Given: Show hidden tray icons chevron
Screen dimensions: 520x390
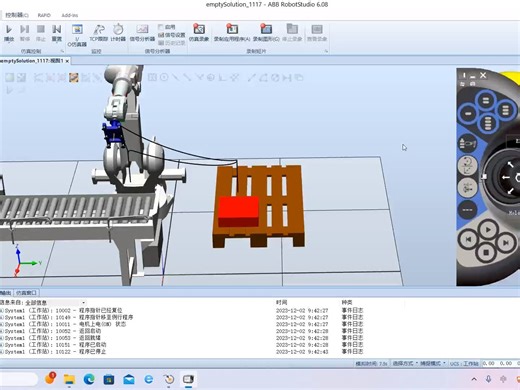Looking at the screenshot, I should (x=474, y=379).
